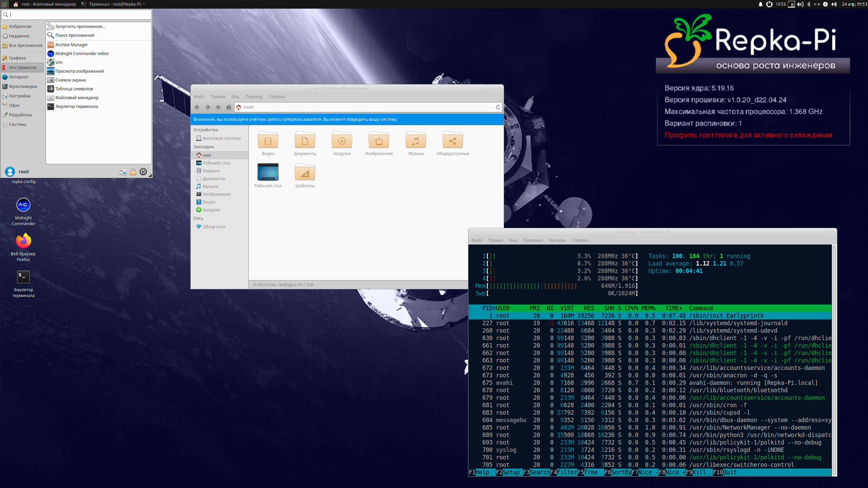The height and width of the screenshot is (488, 868).
Task: Click the notification bell in panel
Action: click(x=760, y=4)
